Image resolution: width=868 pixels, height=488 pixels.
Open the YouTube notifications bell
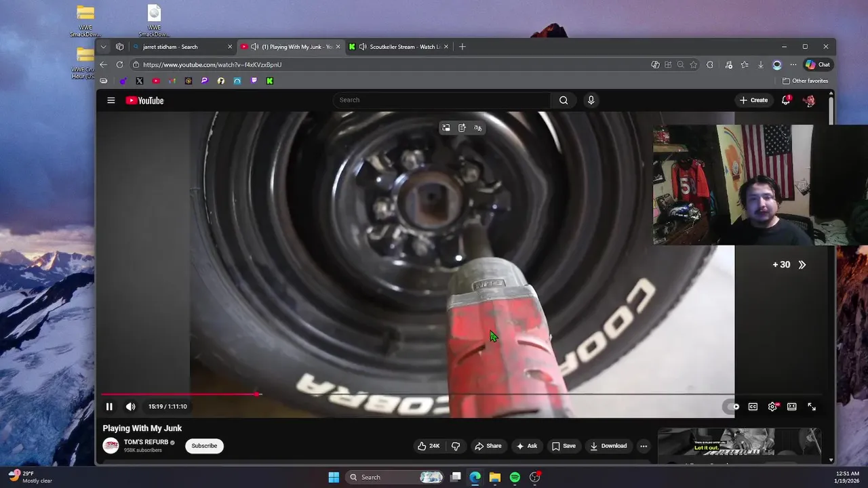point(786,100)
